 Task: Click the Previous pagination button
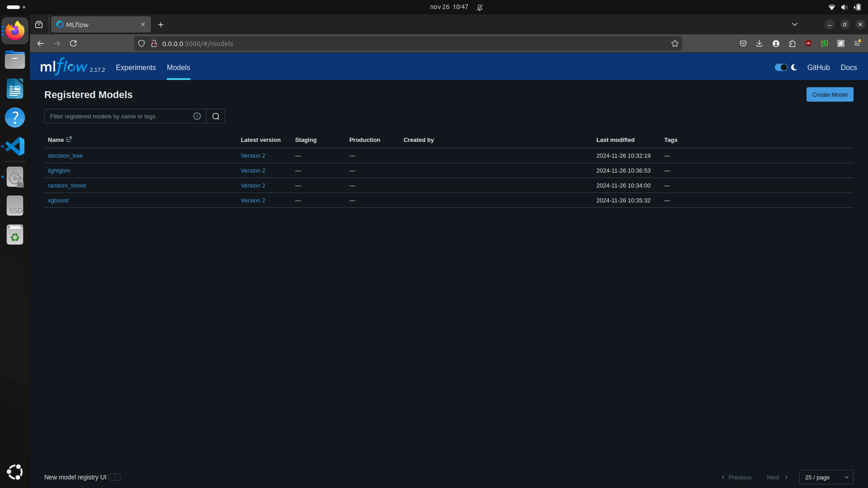tap(736, 477)
